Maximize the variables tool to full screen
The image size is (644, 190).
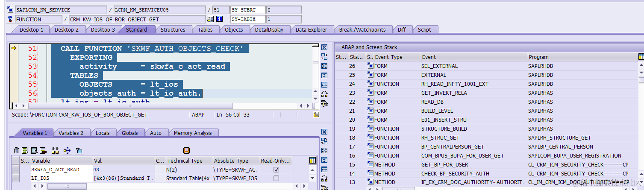pyautogui.click(x=324, y=151)
